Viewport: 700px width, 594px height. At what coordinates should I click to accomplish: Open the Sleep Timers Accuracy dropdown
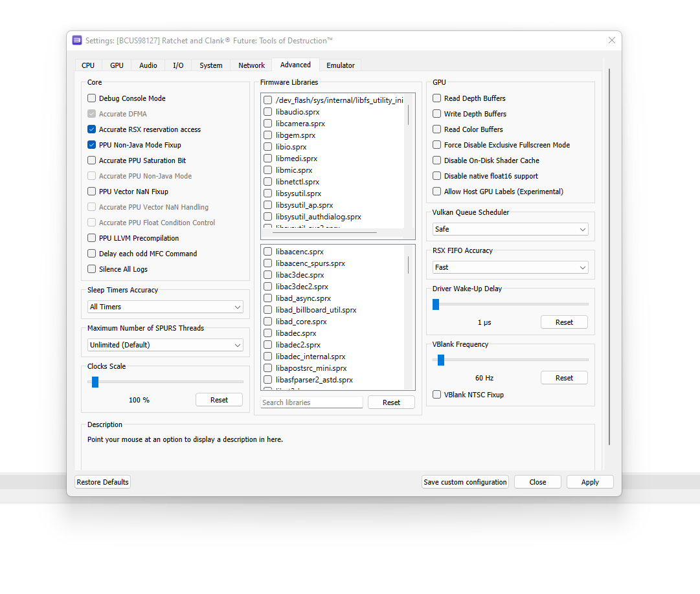(165, 307)
